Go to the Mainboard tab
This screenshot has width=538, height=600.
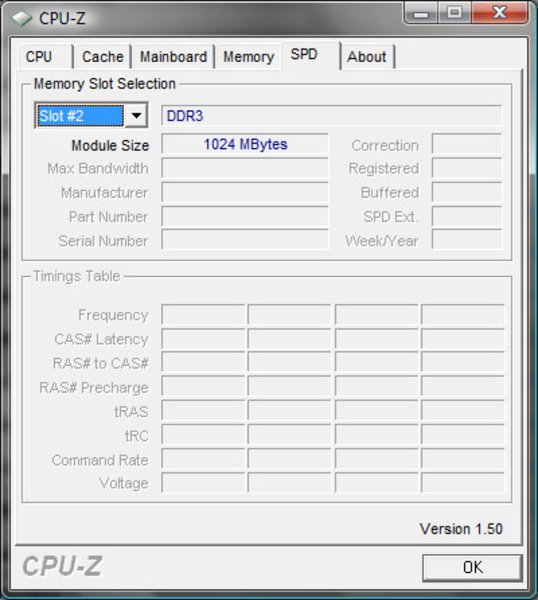[173, 57]
